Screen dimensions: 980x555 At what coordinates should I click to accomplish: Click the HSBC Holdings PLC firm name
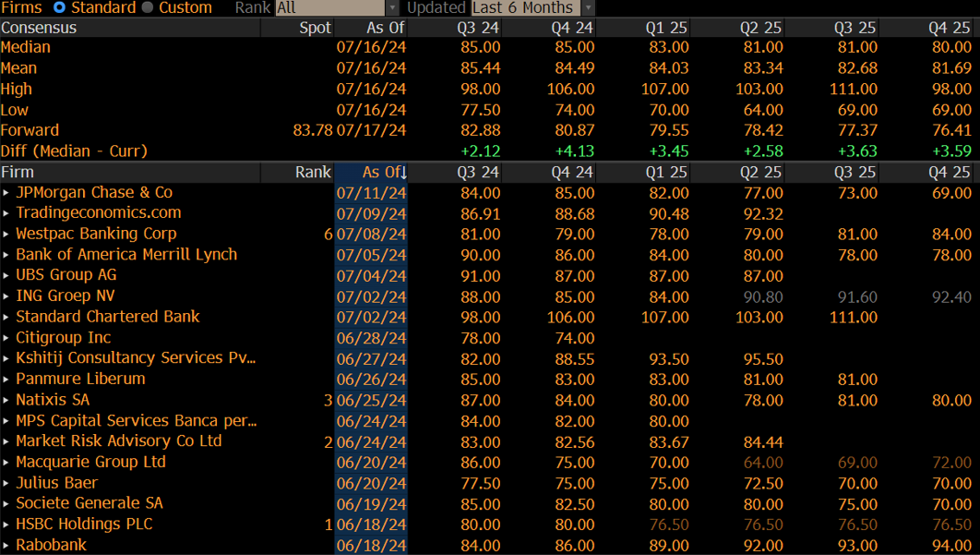point(84,524)
